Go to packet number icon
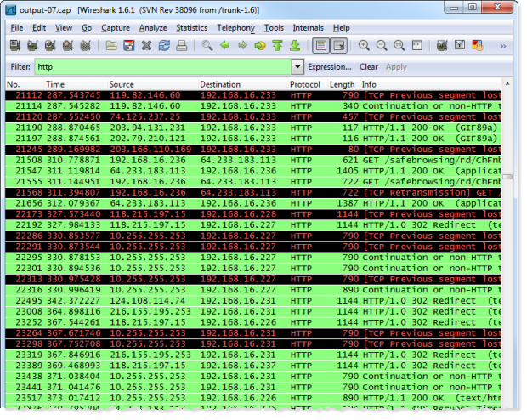Screen dimensions: 527x420 point(260,45)
